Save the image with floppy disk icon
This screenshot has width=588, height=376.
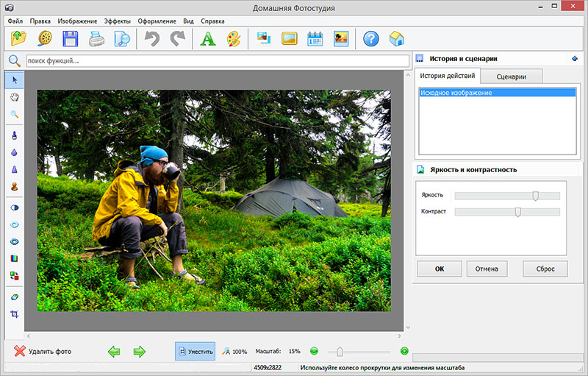point(70,38)
